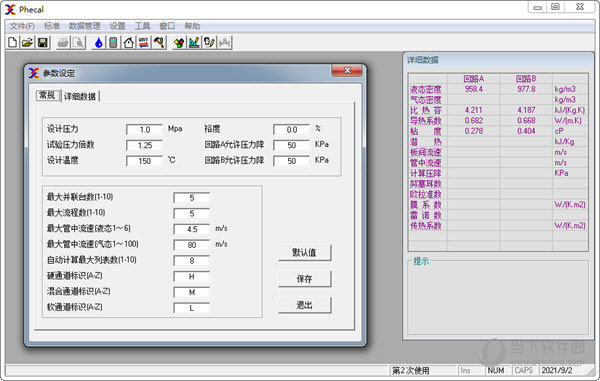Open the 数据管理 menu
The image size is (600, 381).
(84, 26)
